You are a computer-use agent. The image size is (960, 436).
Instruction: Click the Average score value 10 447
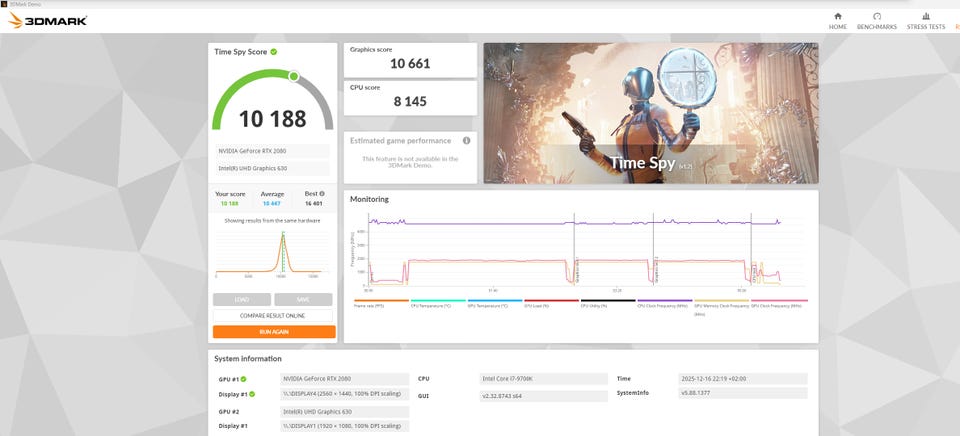coord(272,203)
